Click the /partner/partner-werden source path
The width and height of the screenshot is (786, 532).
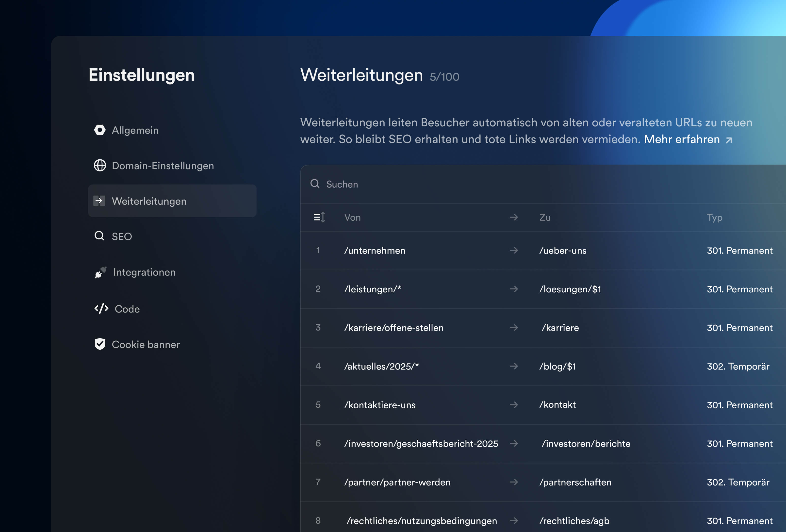pos(397,482)
